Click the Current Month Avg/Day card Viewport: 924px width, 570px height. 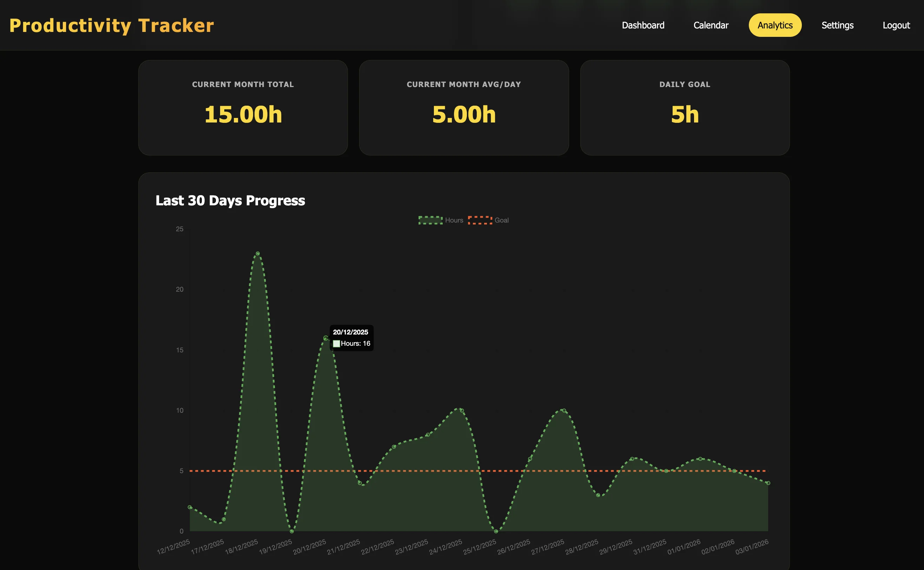pyautogui.click(x=464, y=108)
